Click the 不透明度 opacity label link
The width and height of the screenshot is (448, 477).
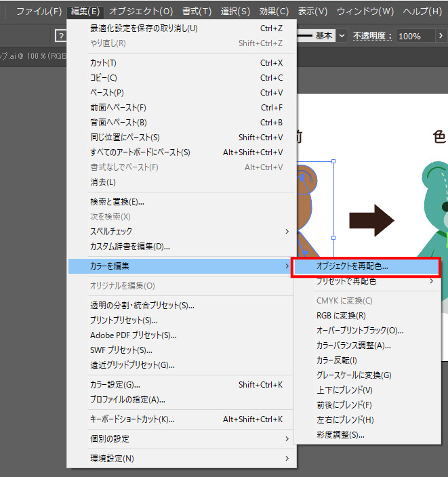pos(371,36)
